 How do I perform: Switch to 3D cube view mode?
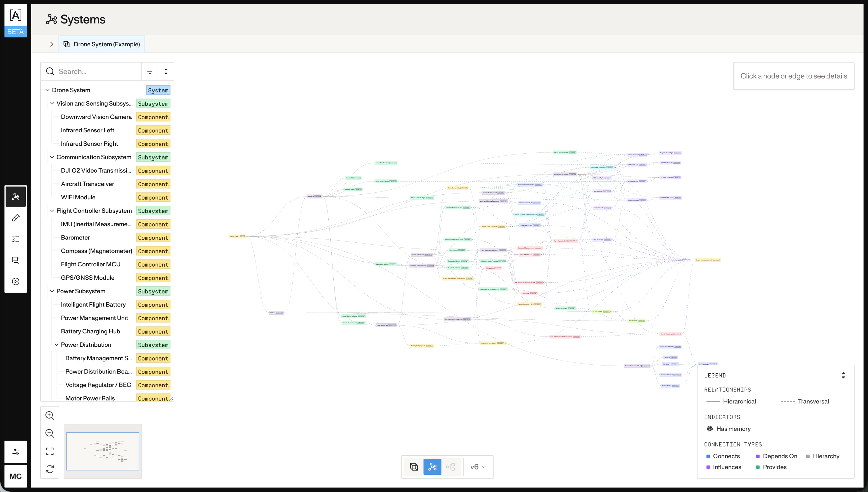[414, 467]
